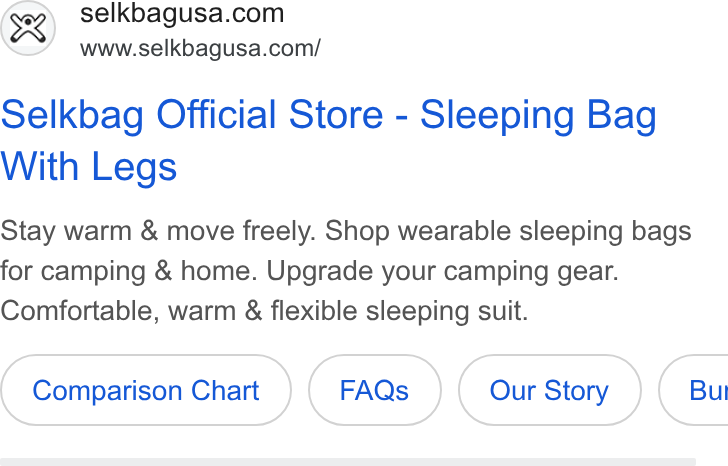Click 'Upgrade your camping gear' in the snippet
Screen dimensions: 728x466
[x=442, y=271]
